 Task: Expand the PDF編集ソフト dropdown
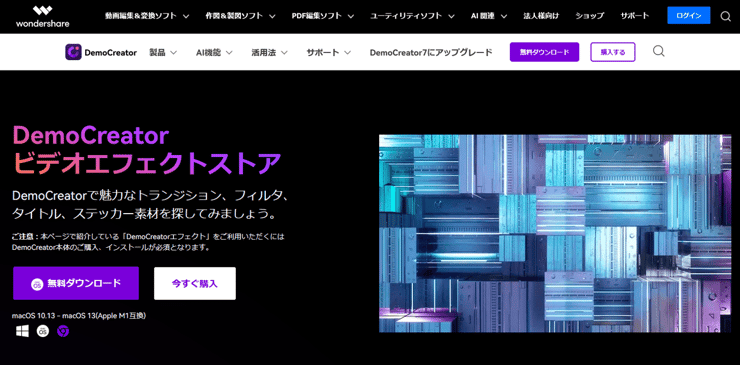323,16
